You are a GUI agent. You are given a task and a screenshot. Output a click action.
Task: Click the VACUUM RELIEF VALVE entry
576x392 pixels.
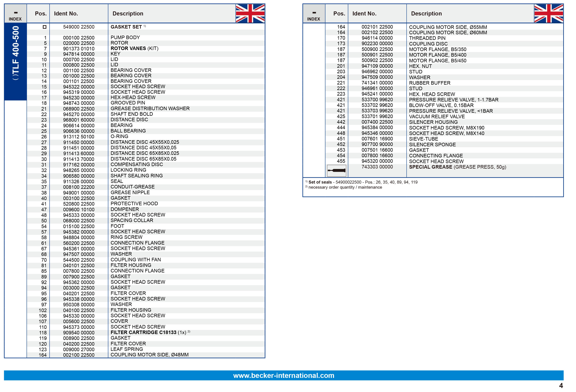pos(437,116)
